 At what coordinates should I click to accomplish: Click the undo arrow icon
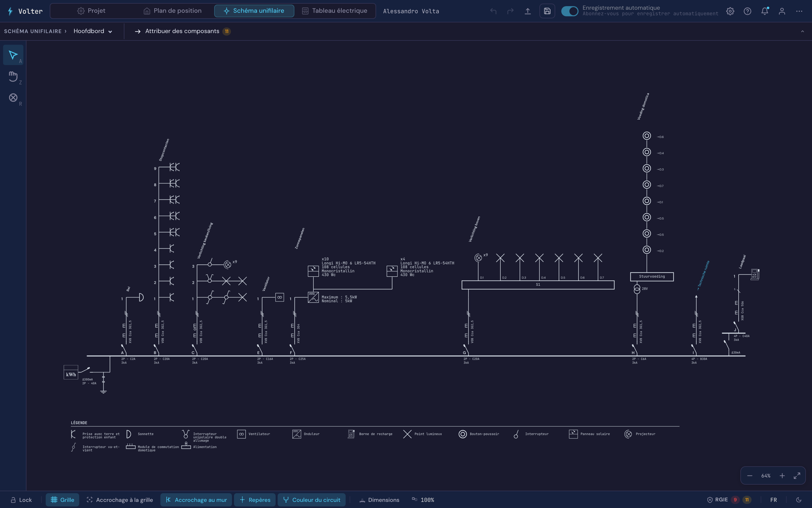[x=493, y=11]
